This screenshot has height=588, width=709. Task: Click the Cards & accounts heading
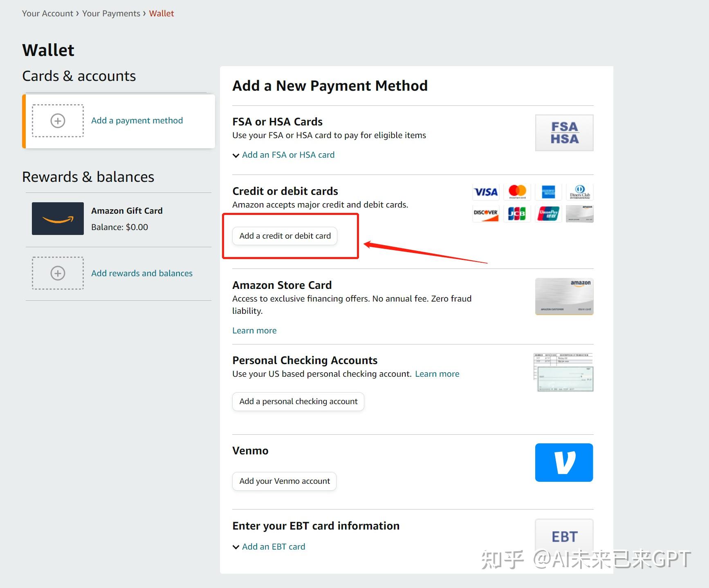pos(79,76)
